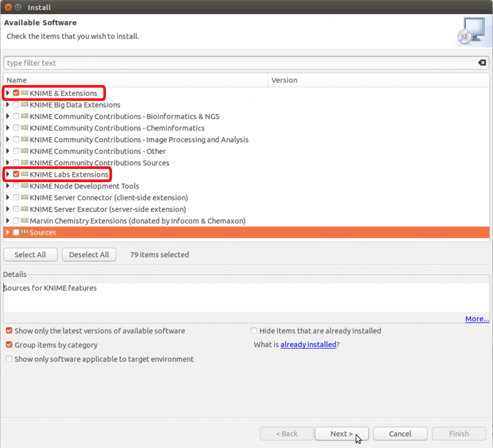493x448 pixels.
Task: Click the Select All button
Action: [30, 255]
